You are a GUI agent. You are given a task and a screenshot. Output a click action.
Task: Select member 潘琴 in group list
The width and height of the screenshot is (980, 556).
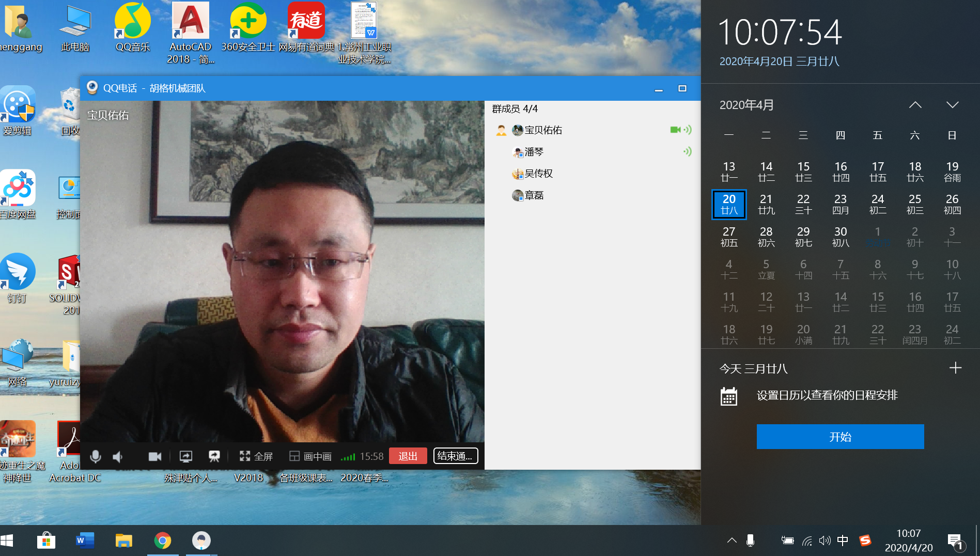coord(534,152)
